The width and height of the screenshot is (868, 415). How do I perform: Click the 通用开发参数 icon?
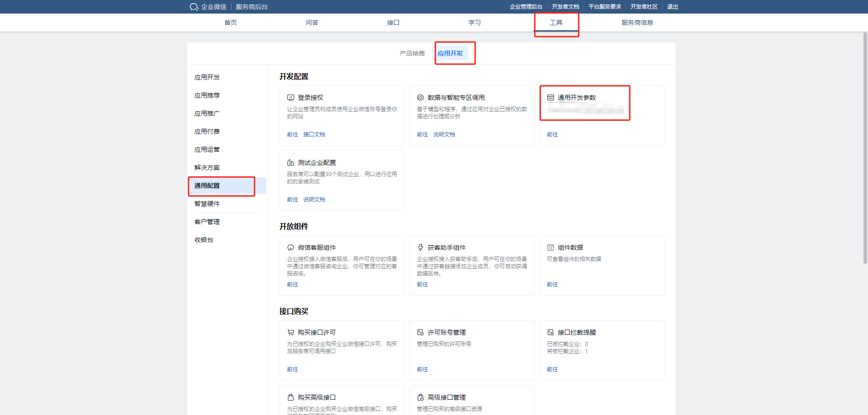[551, 98]
